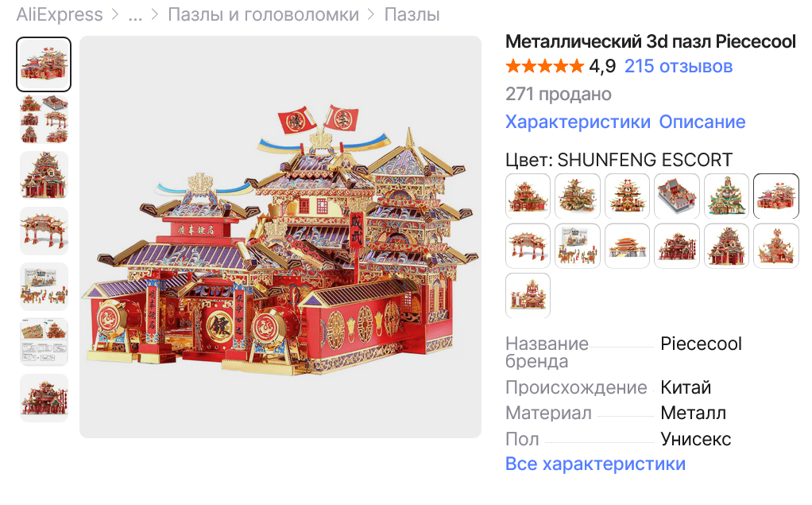Open the fifth gallery thumbnail with box packaging

[44, 286]
